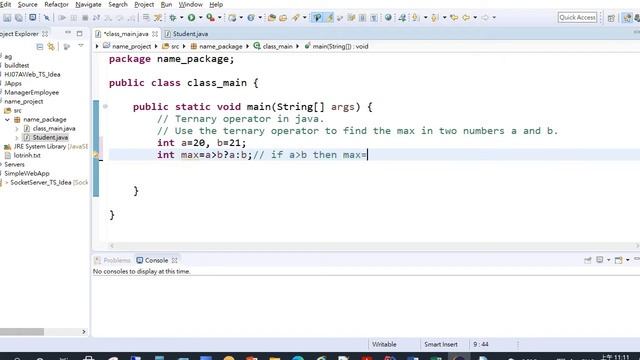This screenshot has width=640, height=360.
Task: Click the Search flashlight toolbar icon
Action: coord(296,18)
